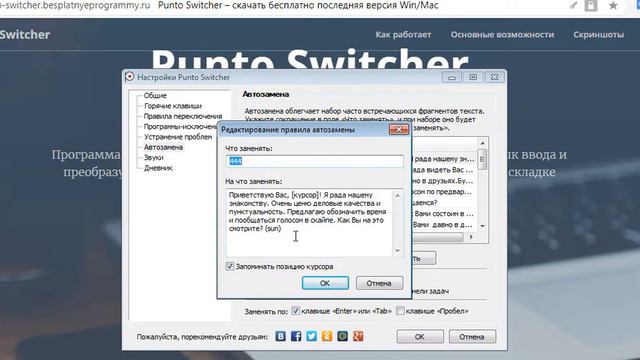Confirm rule with OK in edit dialog
640x360 pixels.
click(325, 283)
